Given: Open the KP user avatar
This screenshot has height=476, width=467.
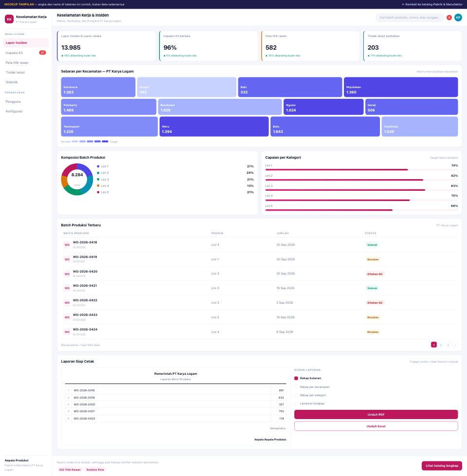Looking at the screenshot, I should click(458, 18).
